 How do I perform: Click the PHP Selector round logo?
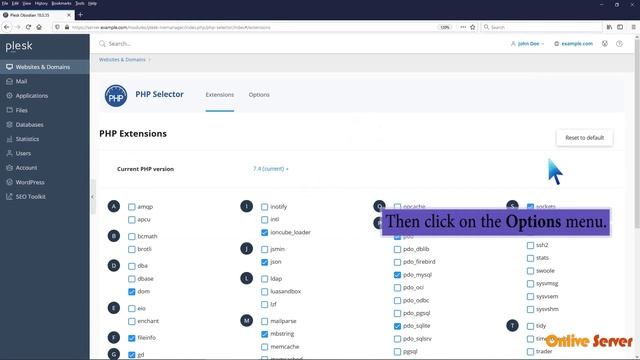116,96
